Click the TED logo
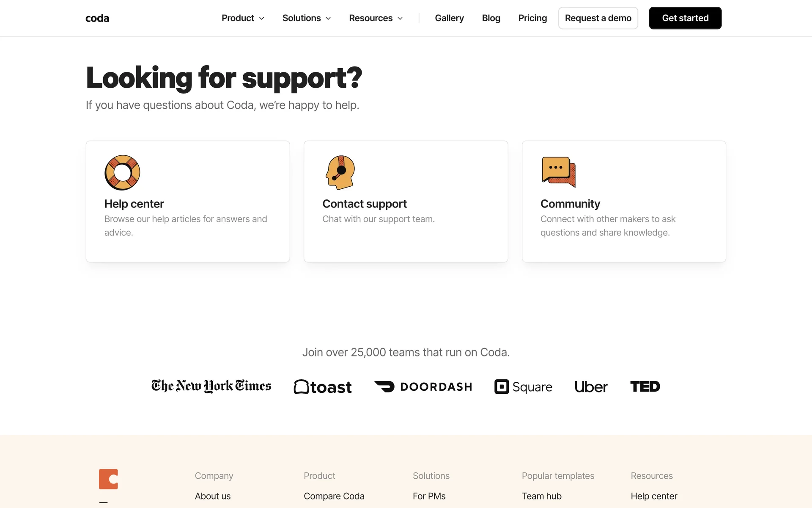Viewport: 812px width, 508px height. tap(645, 387)
